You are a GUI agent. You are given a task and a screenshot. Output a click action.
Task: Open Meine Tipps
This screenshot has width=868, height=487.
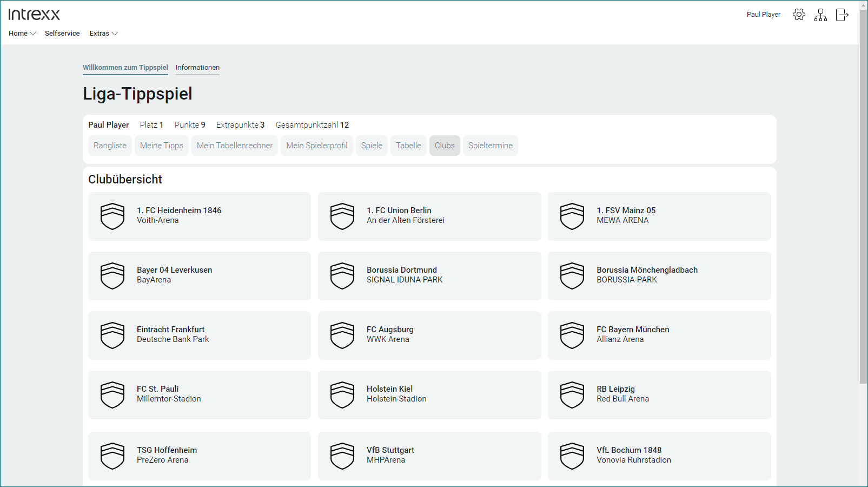162,146
